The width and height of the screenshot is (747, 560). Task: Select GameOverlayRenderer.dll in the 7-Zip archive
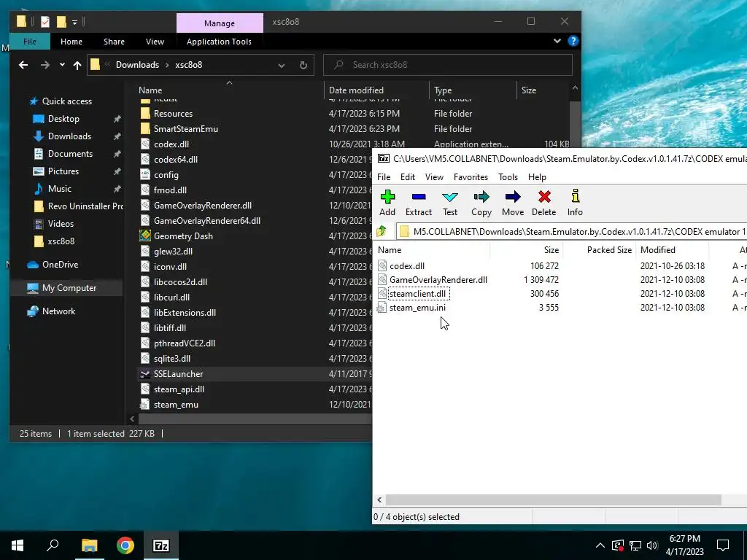pyautogui.click(x=438, y=280)
